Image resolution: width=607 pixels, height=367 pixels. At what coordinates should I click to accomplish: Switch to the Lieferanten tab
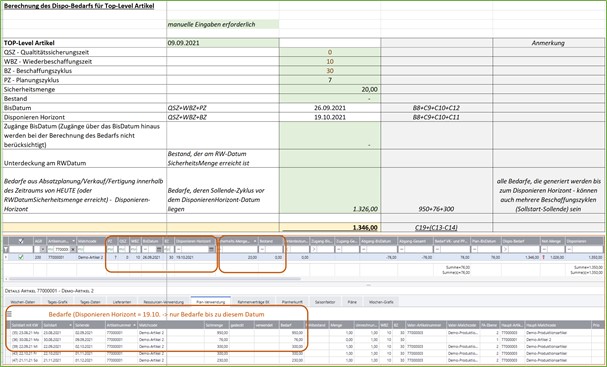122,302
